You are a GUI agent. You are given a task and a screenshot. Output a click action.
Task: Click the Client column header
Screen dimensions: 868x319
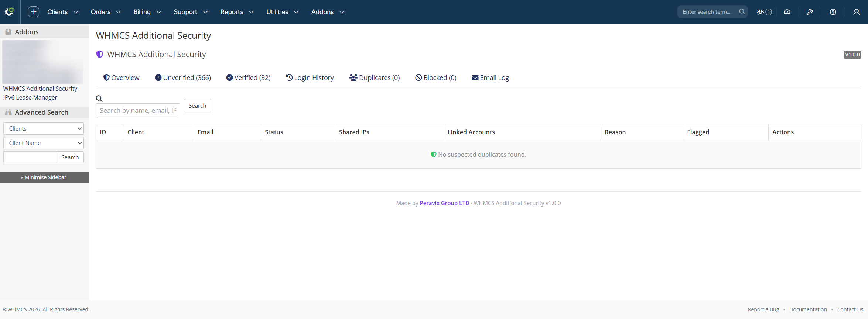[159, 132]
